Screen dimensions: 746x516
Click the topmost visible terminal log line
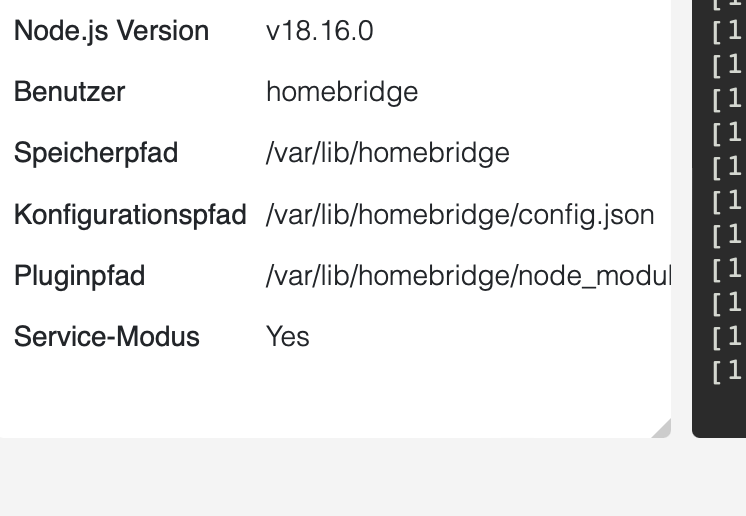[x=727, y=5]
